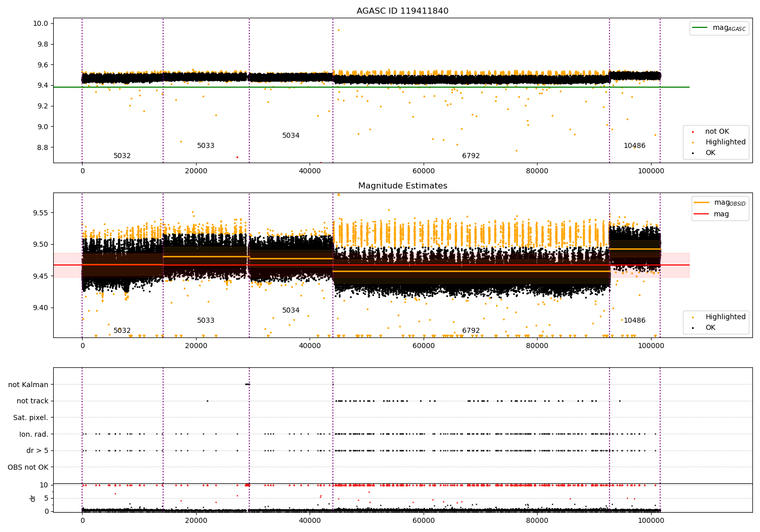Click the 9.2 y-axis tick label
Viewport: 760px width, 532px height.
pos(43,106)
